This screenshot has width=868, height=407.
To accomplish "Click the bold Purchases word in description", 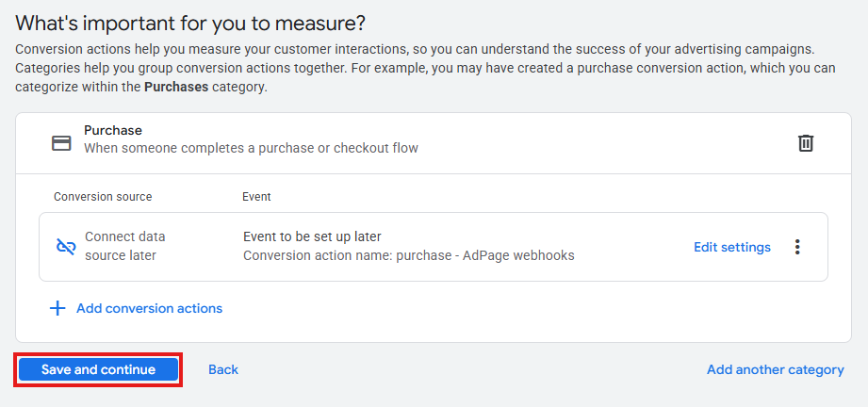I will (x=176, y=87).
